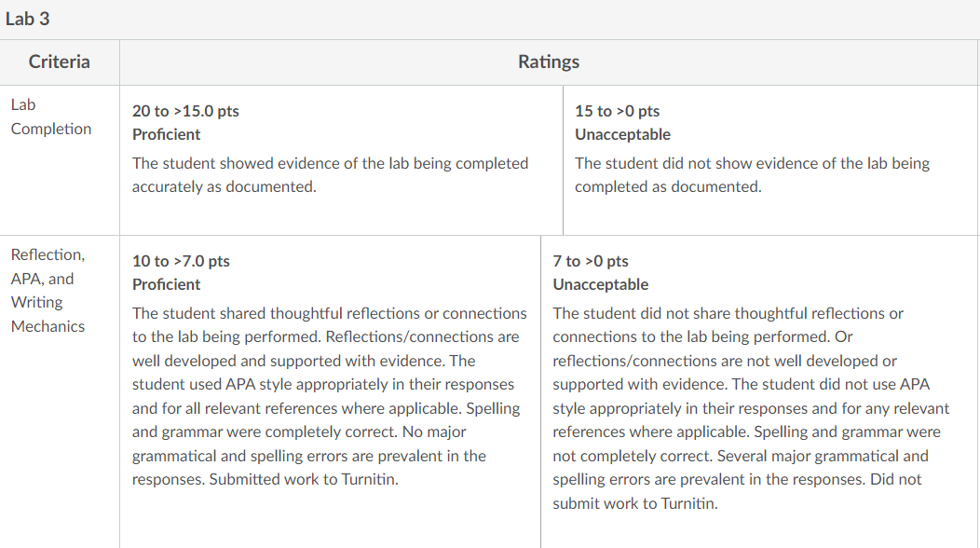Image resolution: width=980 pixels, height=548 pixels.
Task: Click 'submit work to Turnitin' final line
Action: click(x=635, y=503)
